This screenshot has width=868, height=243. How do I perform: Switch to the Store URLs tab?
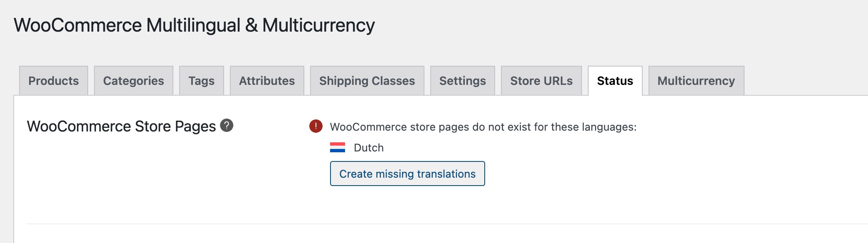click(x=541, y=81)
